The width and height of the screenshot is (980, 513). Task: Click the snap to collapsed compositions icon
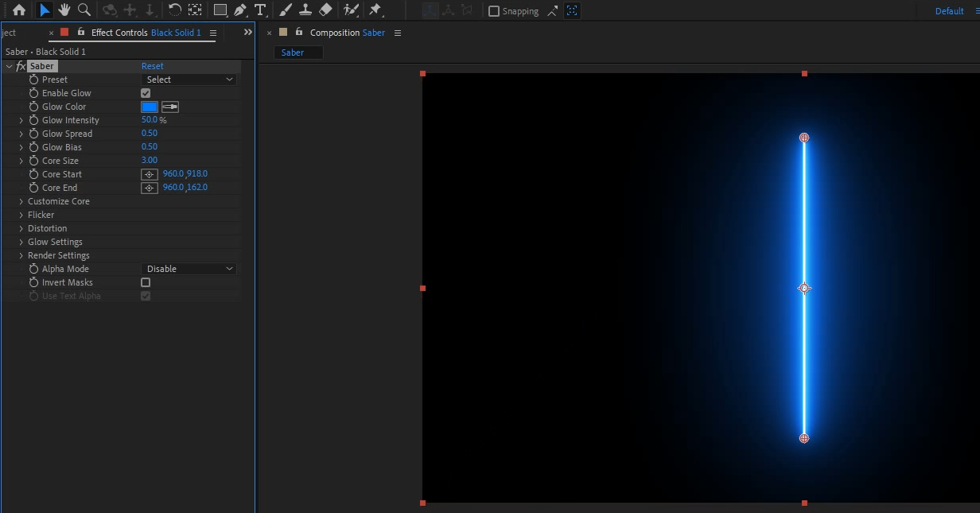click(x=572, y=11)
